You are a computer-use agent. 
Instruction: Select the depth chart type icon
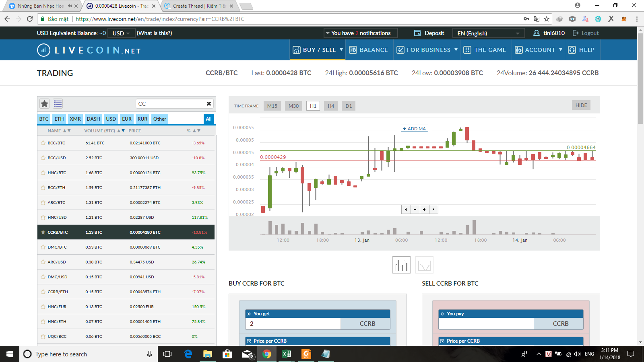(424, 265)
